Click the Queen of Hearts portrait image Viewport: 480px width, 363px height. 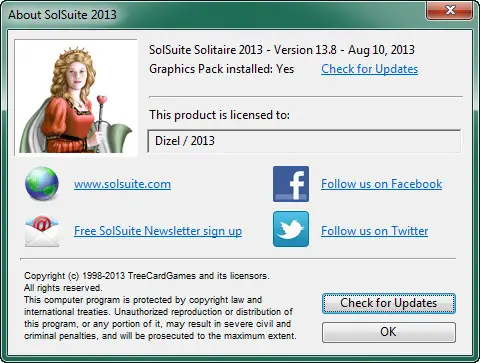pos(76,97)
